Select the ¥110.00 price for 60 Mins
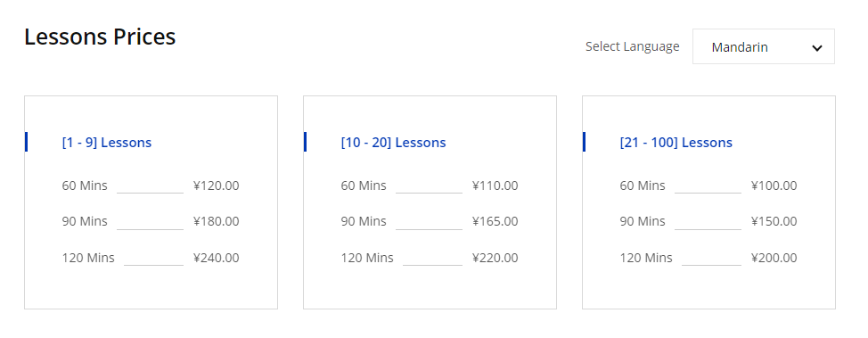Image resolution: width=868 pixels, height=338 pixels. [x=495, y=185]
